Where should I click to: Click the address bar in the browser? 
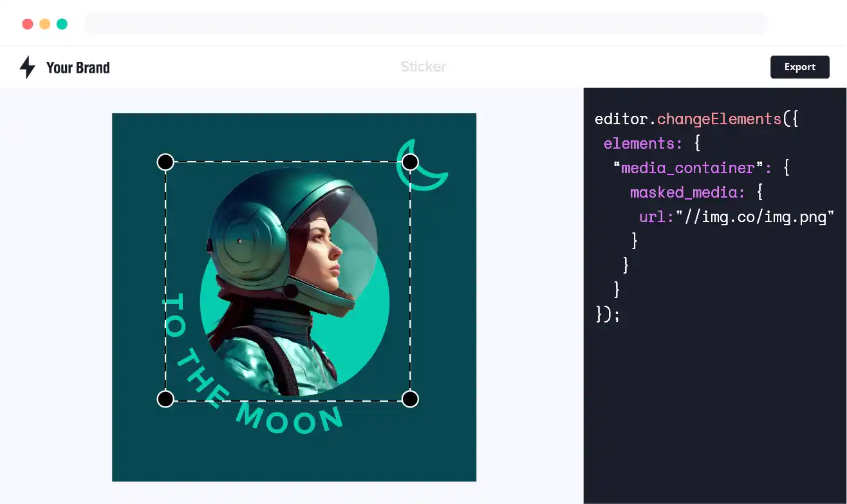(426, 24)
